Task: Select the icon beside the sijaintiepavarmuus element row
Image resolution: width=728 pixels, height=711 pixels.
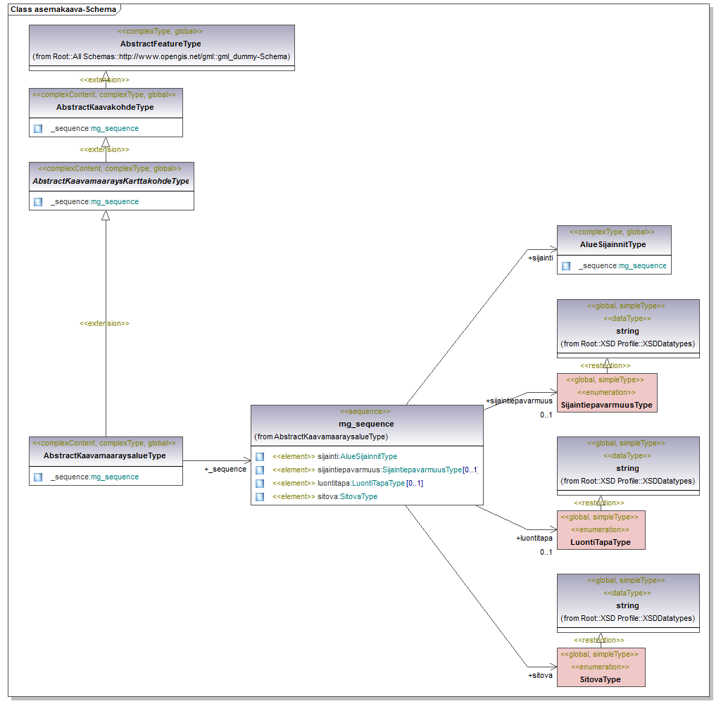Action: point(260,470)
